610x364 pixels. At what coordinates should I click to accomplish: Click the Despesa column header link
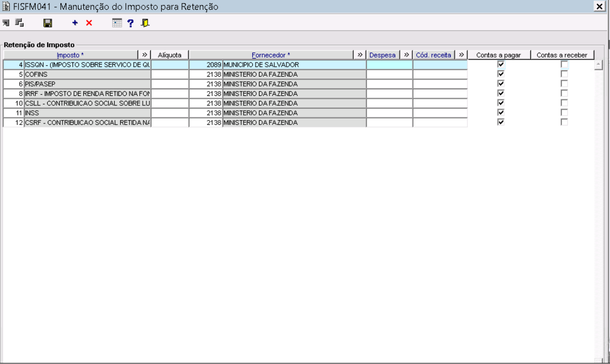coord(382,55)
